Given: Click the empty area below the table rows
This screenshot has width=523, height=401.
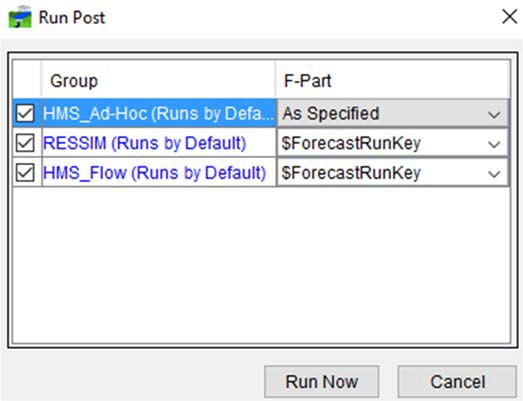Looking at the screenshot, I should pyautogui.click(x=261, y=265).
